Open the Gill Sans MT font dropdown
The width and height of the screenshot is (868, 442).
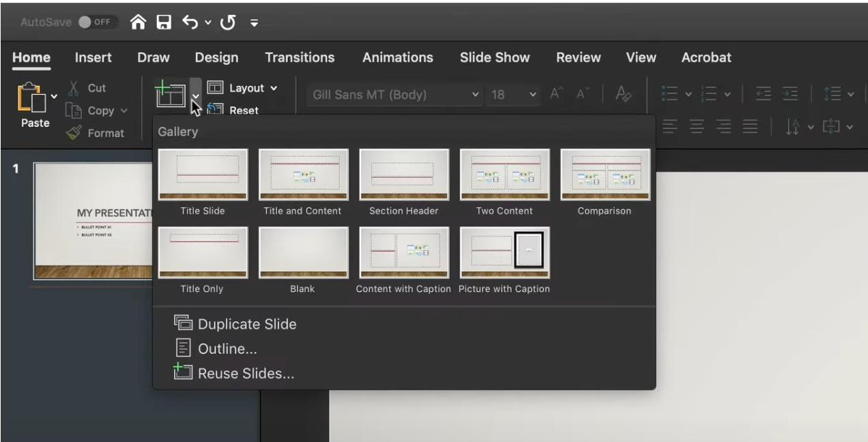[476, 95]
